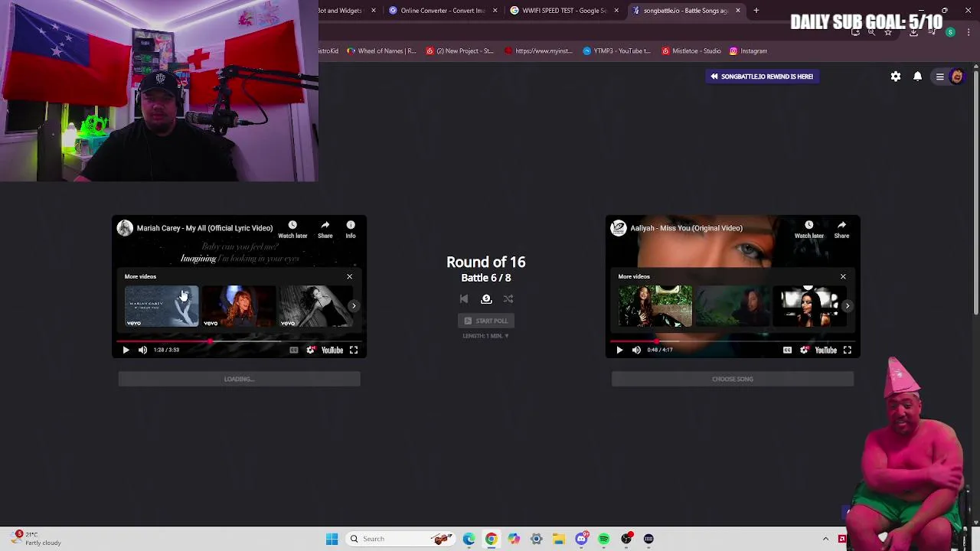The height and width of the screenshot is (551, 980).
Task: Open the Mariah Carey - My All title link
Action: (x=204, y=228)
